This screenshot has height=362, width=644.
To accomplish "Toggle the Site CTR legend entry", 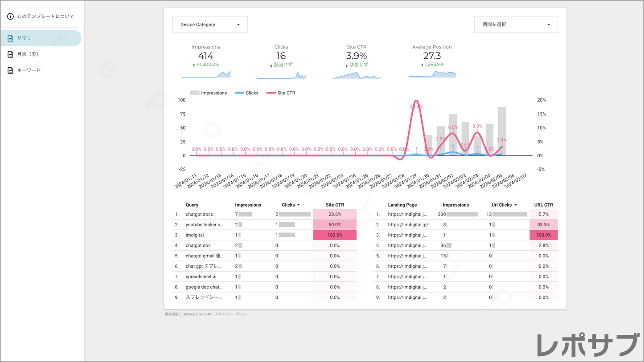I will (x=281, y=93).
